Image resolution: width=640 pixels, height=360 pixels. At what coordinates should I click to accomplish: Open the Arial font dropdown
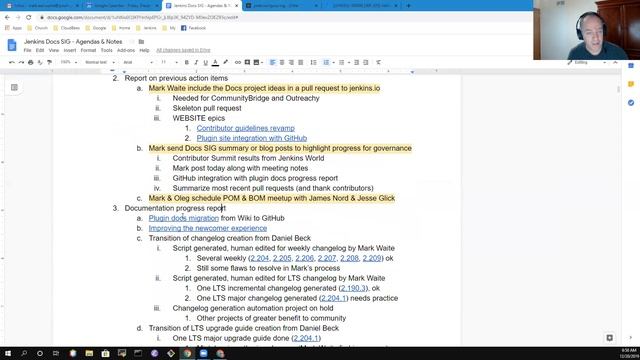138,62
